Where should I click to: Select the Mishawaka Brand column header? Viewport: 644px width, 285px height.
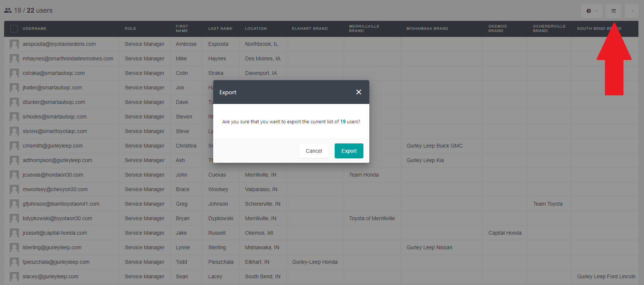[427, 29]
